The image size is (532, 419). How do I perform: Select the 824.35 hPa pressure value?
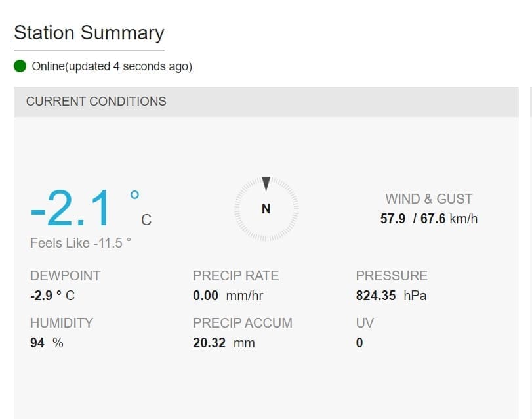tap(391, 296)
